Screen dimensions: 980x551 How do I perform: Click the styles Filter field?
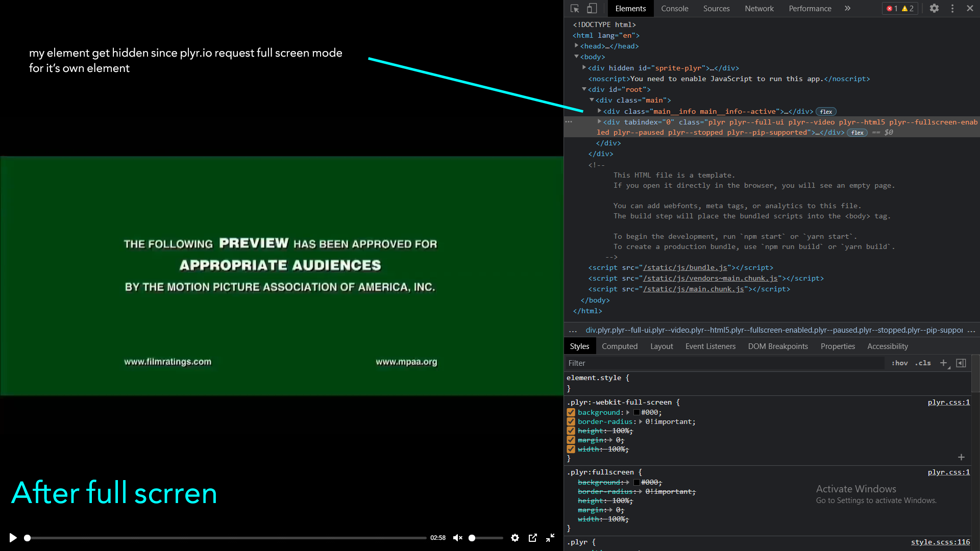(725, 363)
